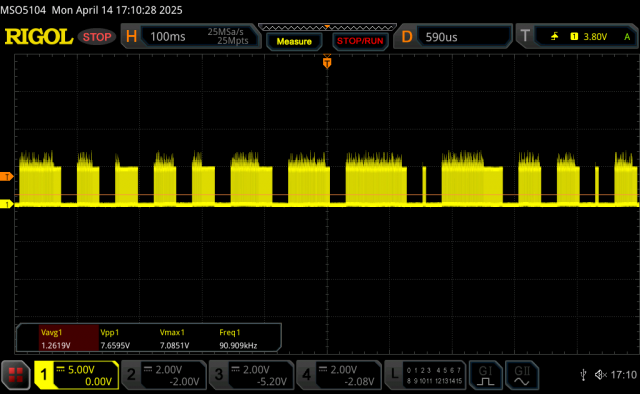Click the 25Mpts memory depth readout
Viewport: 640px width, 394px height.
(x=233, y=41)
